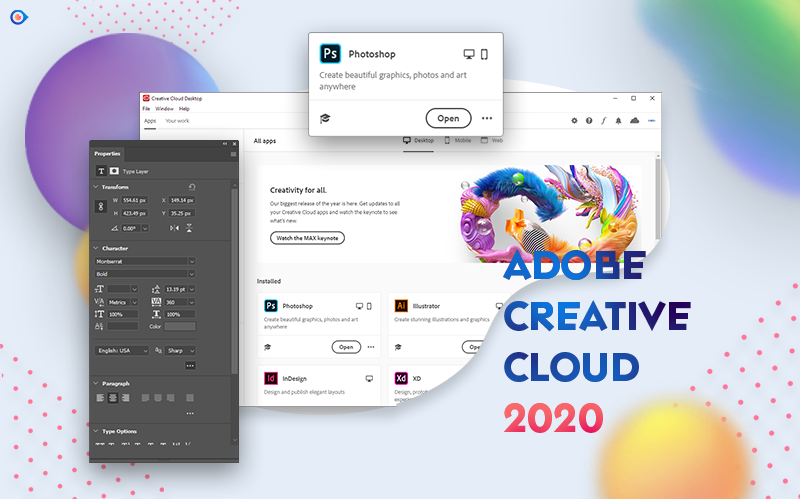
Task: Collapse the Character section
Action: (x=96, y=248)
